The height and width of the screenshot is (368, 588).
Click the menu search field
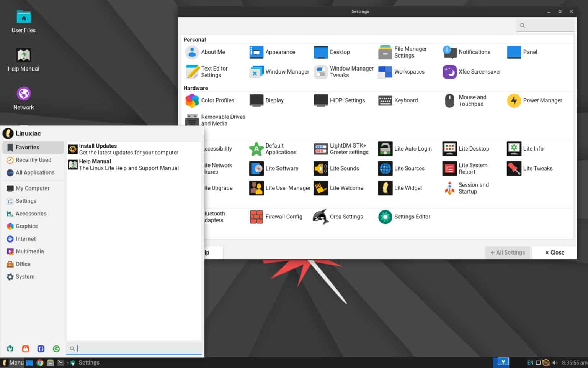pyautogui.click(x=134, y=348)
